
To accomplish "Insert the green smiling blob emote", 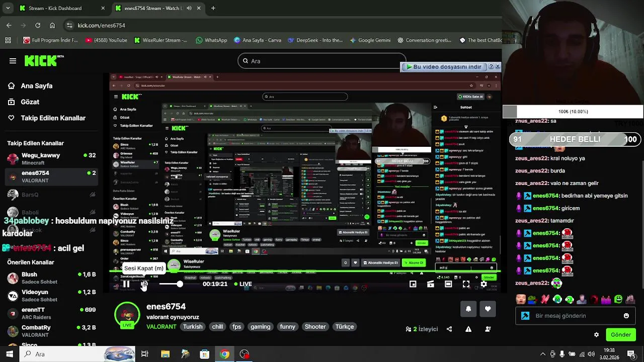I will [x=618, y=300].
